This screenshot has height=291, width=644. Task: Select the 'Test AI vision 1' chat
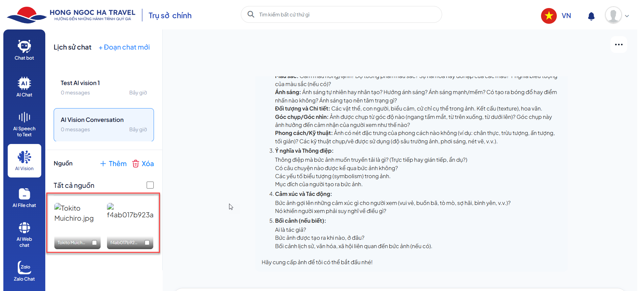point(104,87)
